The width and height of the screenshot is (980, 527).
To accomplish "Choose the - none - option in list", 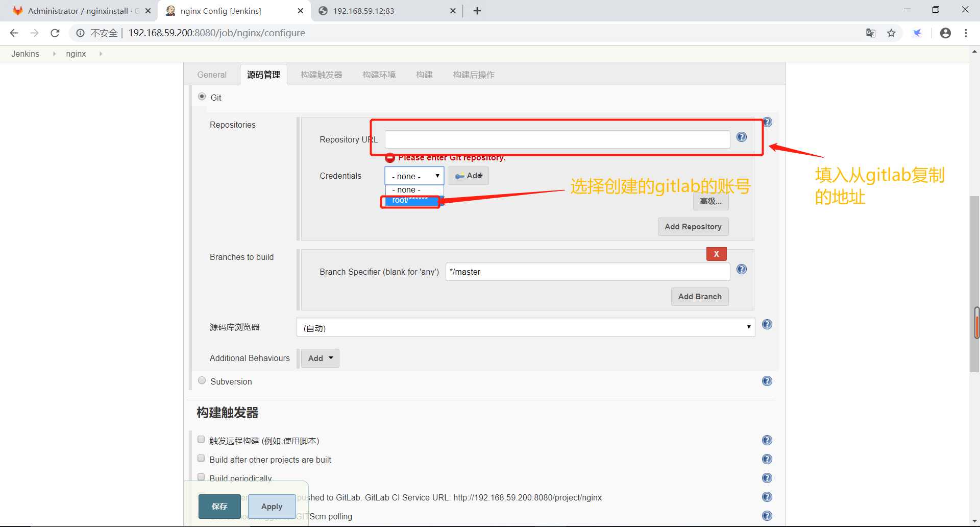I will click(x=414, y=190).
